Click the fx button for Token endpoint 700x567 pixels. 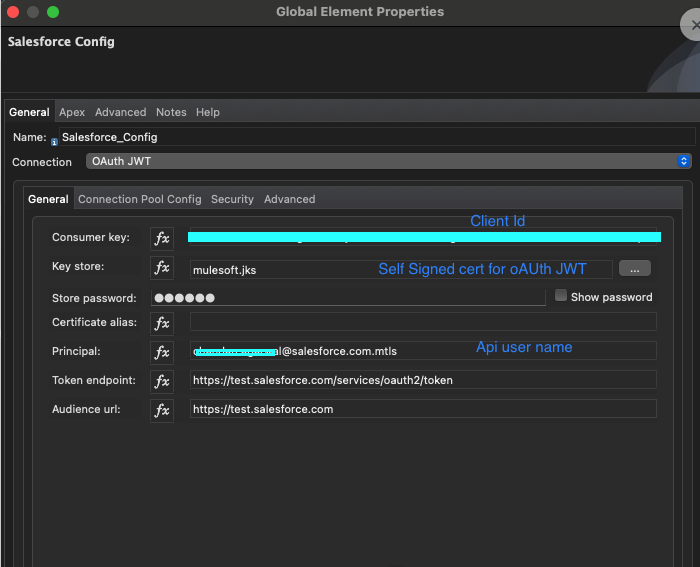pos(162,381)
